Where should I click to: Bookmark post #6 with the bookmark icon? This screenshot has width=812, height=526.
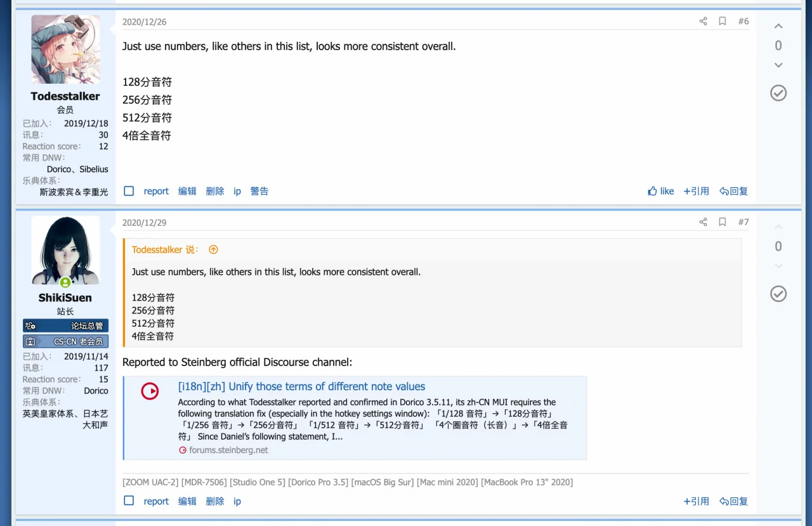(722, 22)
